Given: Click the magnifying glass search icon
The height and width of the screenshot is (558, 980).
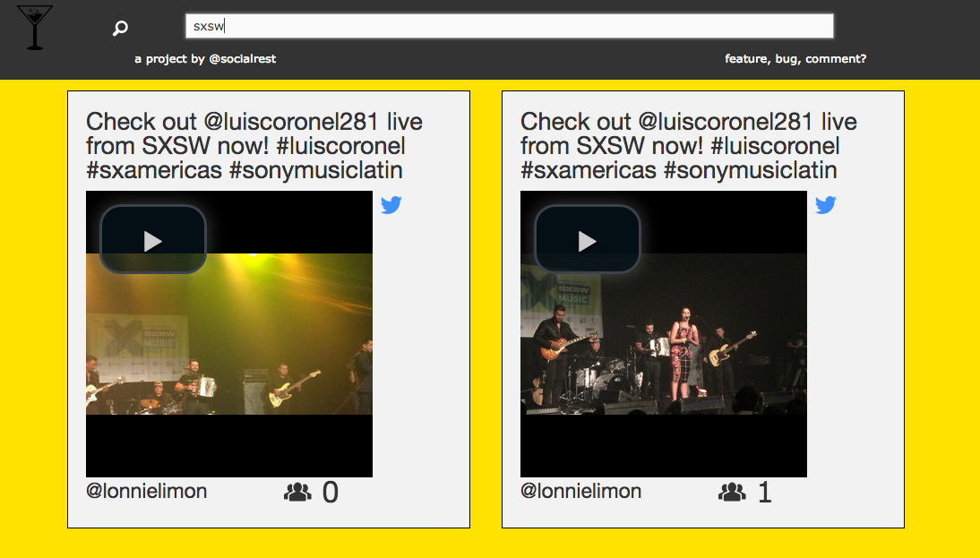Looking at the screenshot, I should point(120,28).
